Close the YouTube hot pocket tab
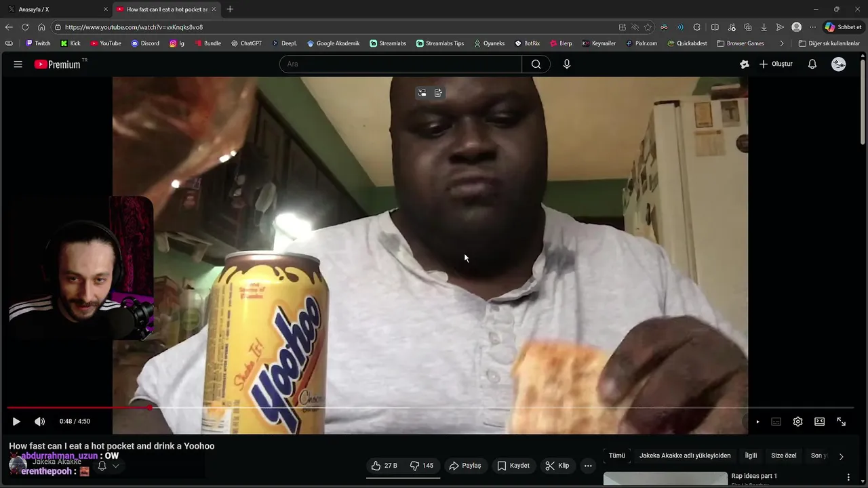 click(214, 9)
